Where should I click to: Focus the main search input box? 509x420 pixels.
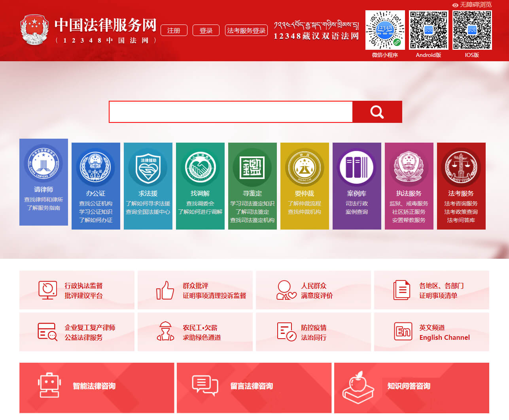pos(231,112)
